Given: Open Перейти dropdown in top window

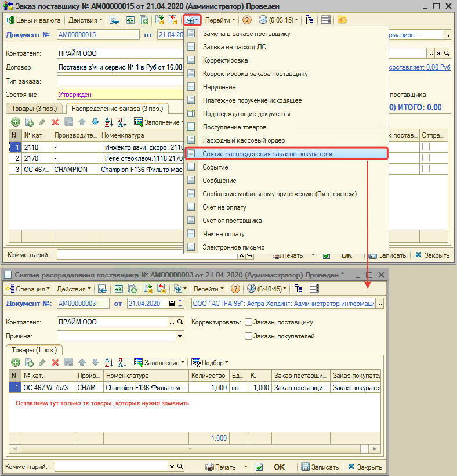Looking at the screenshot, I should tap(220, 20).
